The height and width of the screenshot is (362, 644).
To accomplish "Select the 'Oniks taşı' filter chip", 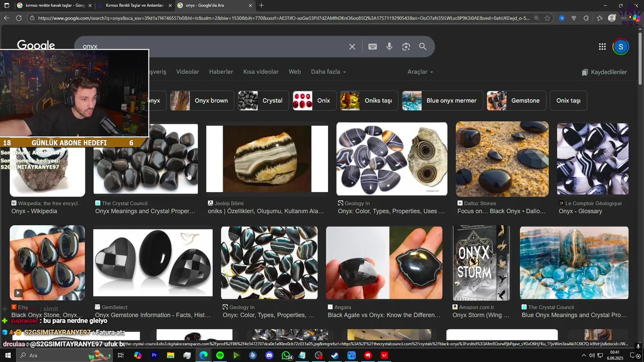I will click(369, 101).
